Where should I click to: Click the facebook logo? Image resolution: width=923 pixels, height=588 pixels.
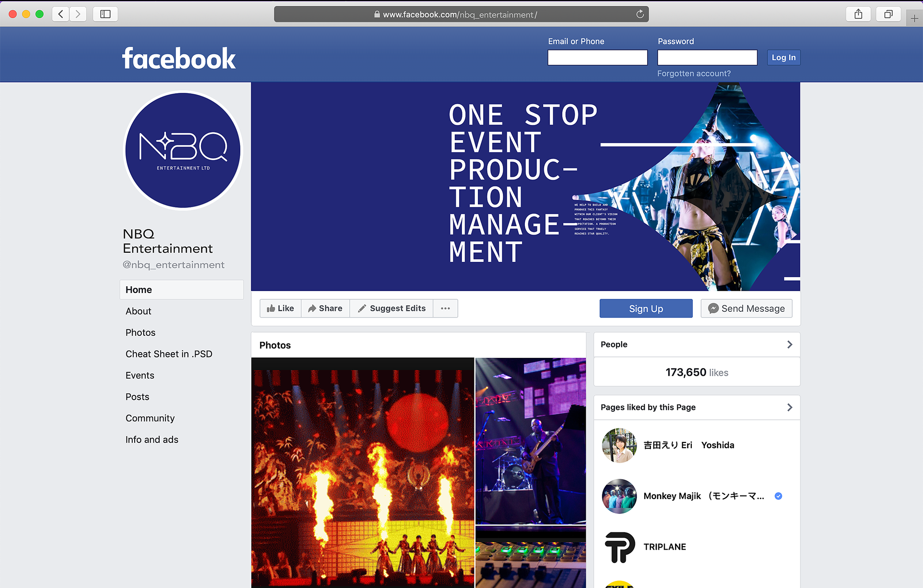tap(179, 59)
